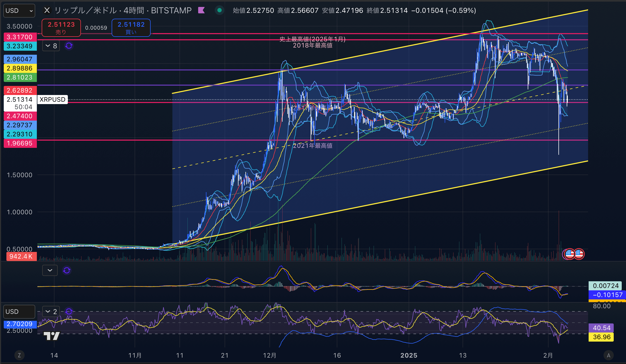Click the Z timezone button at bottom left

coord(19,355)
